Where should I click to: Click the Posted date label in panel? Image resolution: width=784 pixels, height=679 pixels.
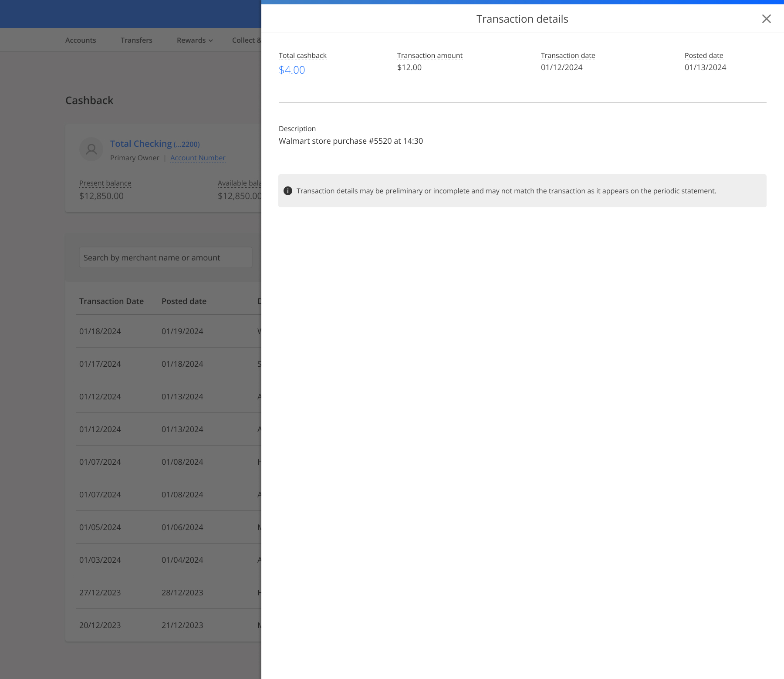[704, 55]
